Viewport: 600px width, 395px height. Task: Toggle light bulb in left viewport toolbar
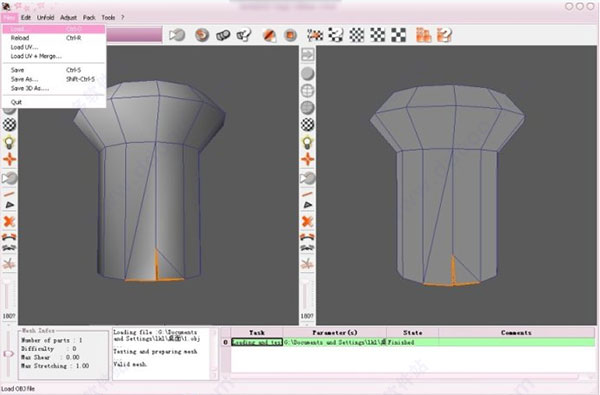coord(10,142)
